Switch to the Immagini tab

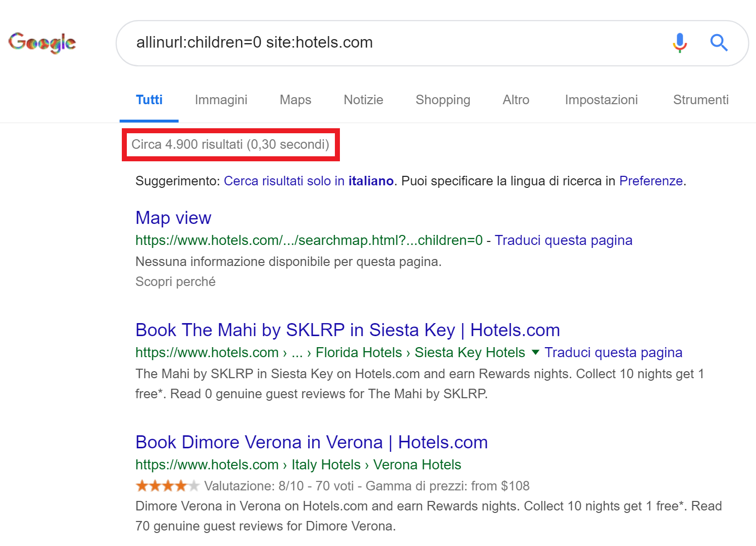pyautogui.click(x=221, y=100)
